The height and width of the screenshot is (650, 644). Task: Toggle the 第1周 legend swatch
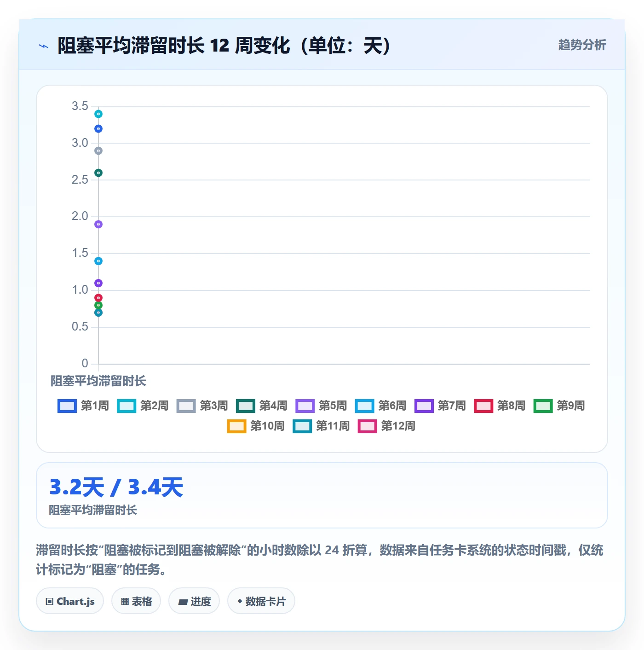point(67,406)
